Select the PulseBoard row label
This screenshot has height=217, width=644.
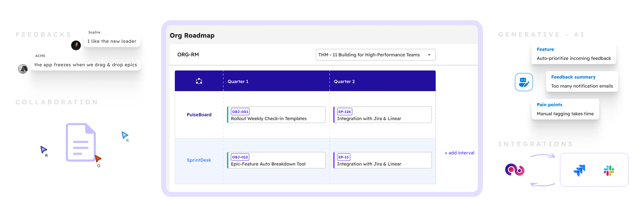point(199,115)
